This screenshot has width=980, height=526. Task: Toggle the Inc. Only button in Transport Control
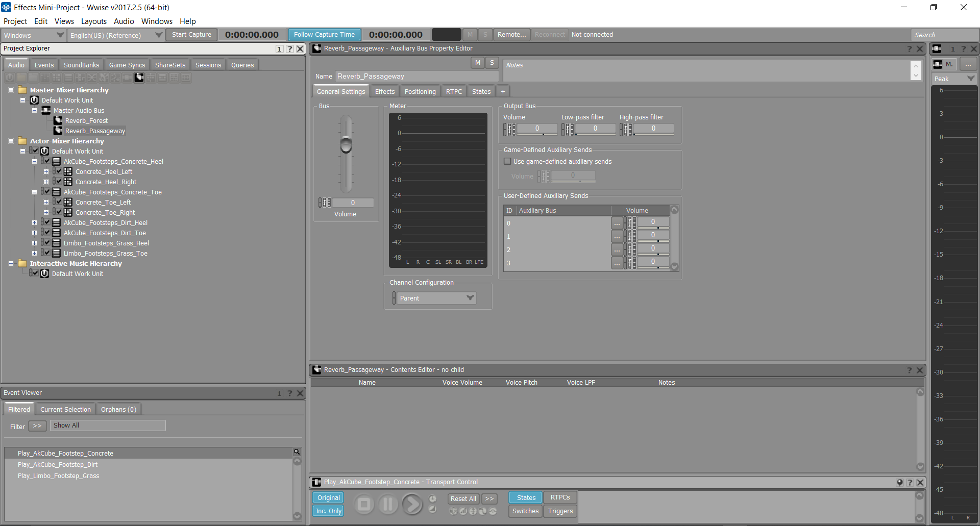(x=328, y=511)
